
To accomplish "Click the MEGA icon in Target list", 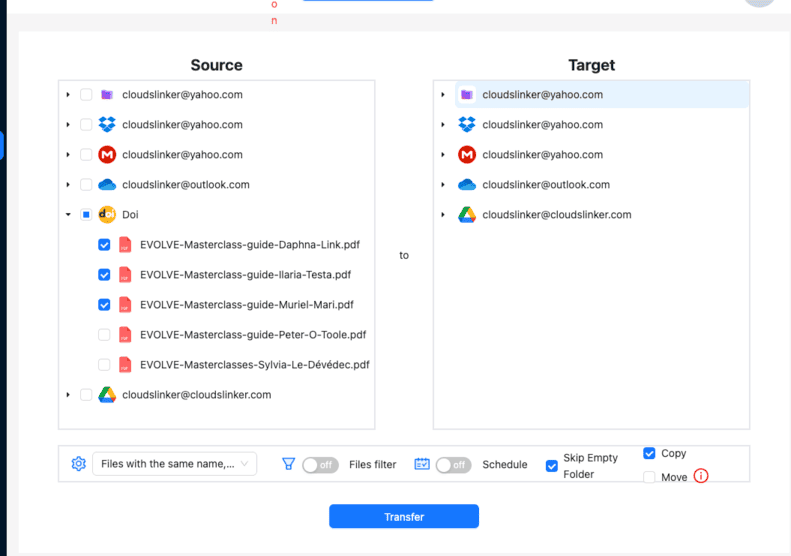I will [x=467, y=154].
